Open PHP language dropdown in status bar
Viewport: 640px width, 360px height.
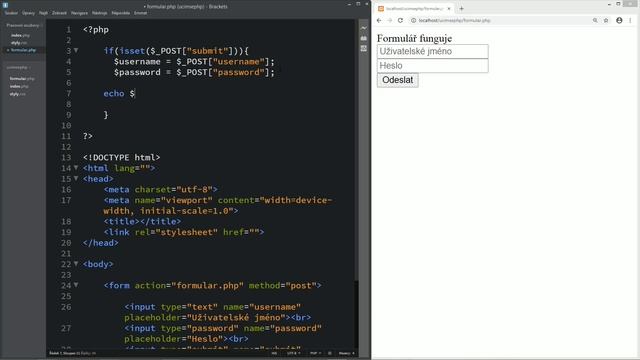click(315, 353)
